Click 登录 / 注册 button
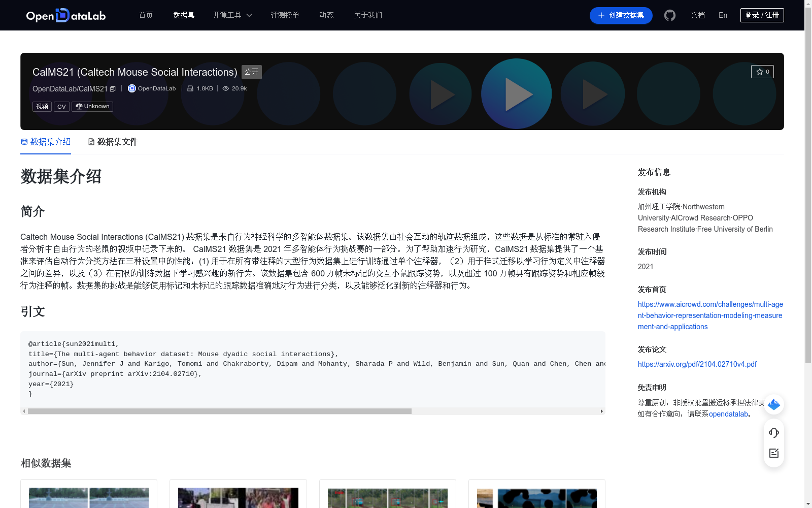 [x=762, y=15]
